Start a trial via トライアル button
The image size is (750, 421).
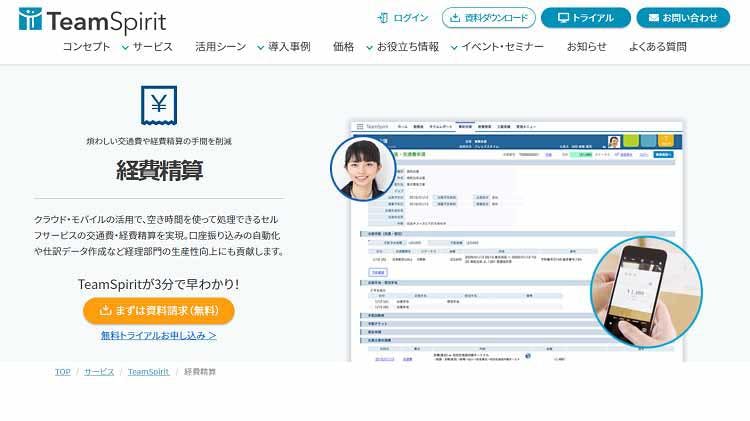point(586,18)
